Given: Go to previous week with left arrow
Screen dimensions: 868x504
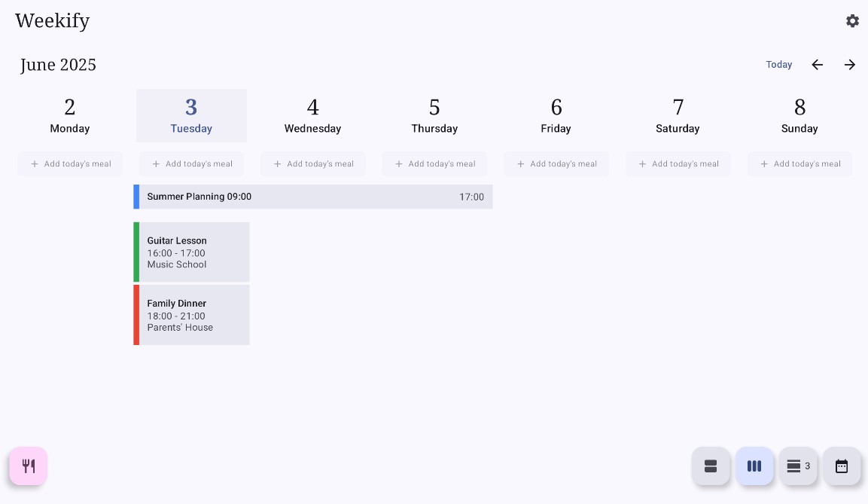Looking at the screenshot, I should pyautogui.click(x=817, y=65).
